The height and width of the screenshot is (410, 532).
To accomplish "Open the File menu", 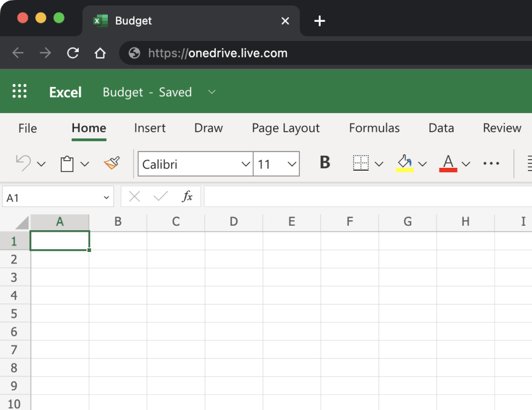I will [27, 128].
